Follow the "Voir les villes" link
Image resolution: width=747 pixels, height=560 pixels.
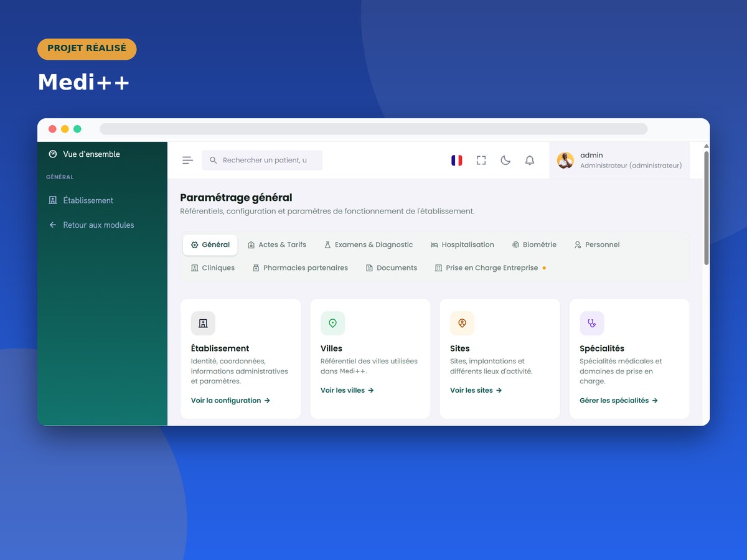click(x=347, y=391)
